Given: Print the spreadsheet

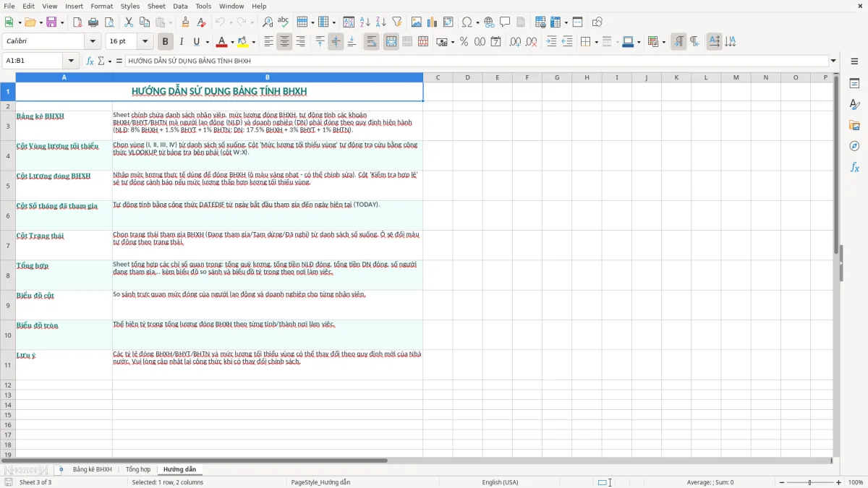Looking at the screenshot, I should tap(93, 22).
